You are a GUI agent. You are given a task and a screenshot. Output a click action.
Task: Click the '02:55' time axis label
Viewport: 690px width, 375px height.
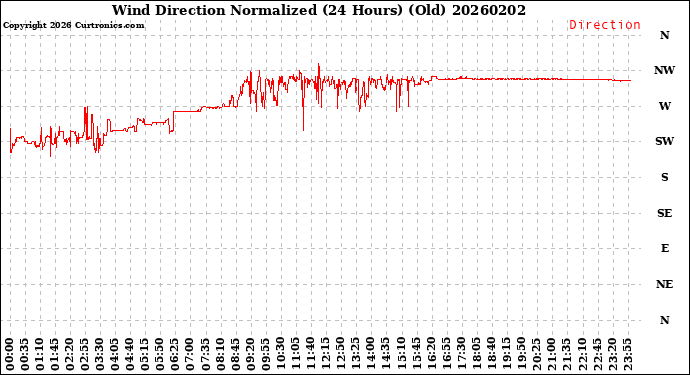[85, 355]
